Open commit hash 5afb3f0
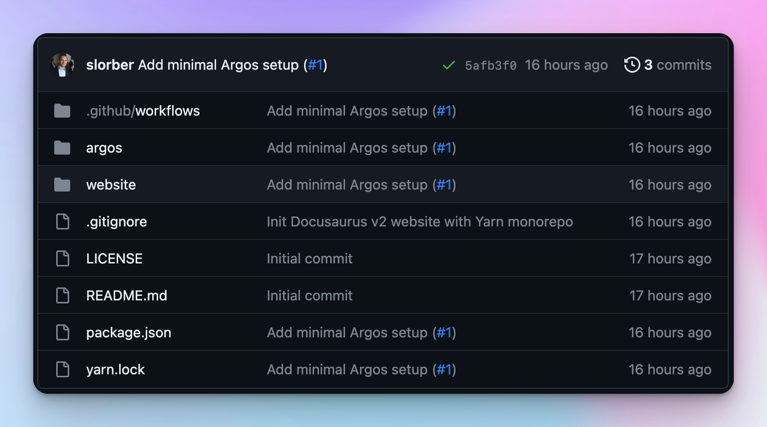Viewport: 767px width, 427px height. 490,65
